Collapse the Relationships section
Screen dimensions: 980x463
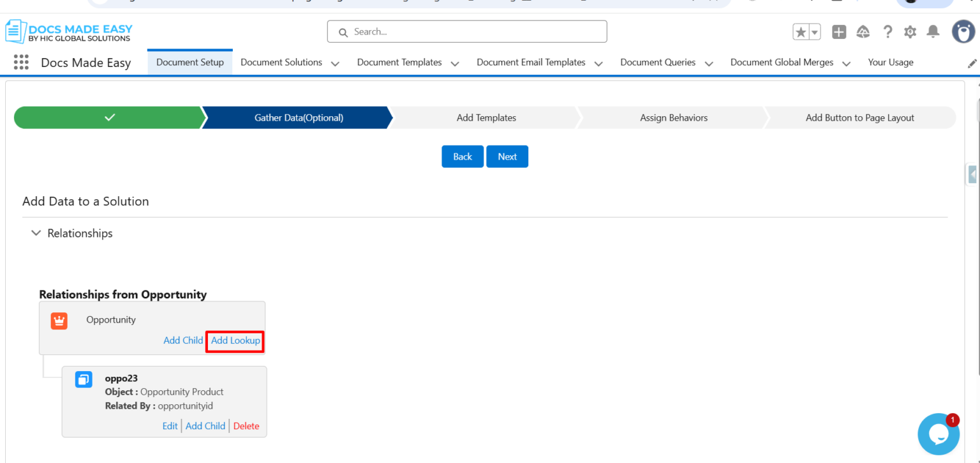click(36, 232)
